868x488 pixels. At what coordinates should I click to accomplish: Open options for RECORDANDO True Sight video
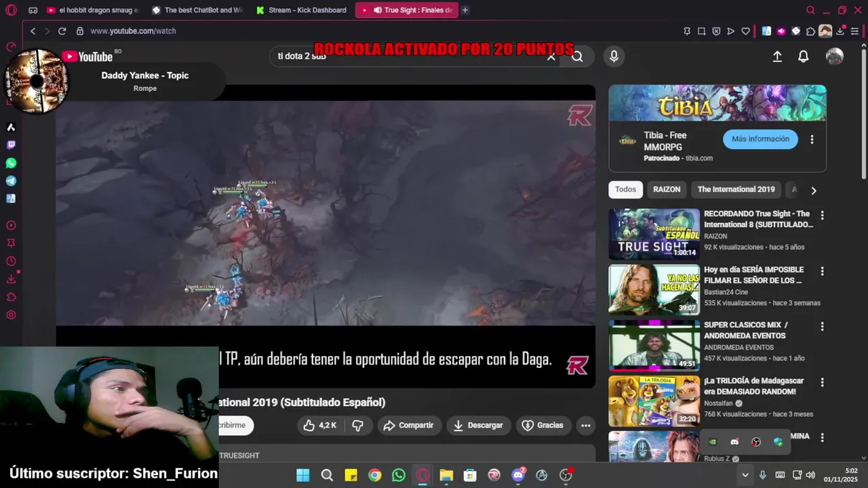pyautogui.click(x=822, y=216)
